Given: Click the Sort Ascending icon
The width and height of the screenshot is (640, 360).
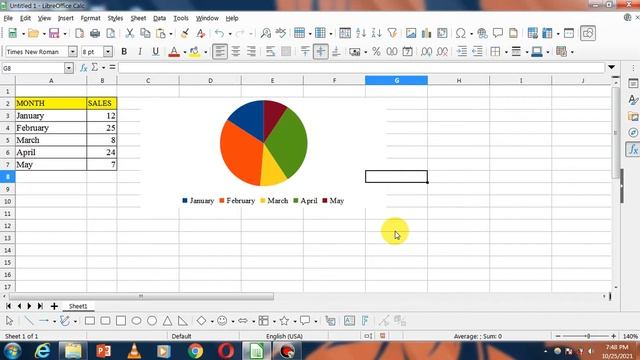Looking at the screenshot, I should click(361, 33).
